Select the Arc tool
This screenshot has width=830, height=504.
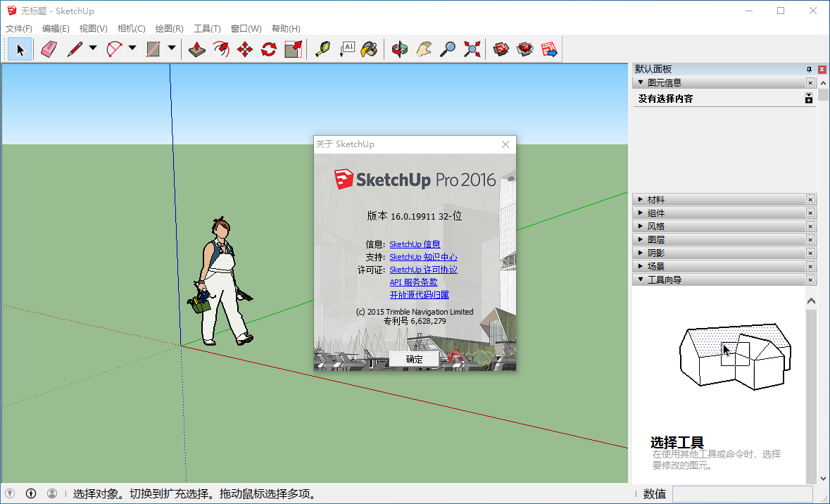point(114,50)
